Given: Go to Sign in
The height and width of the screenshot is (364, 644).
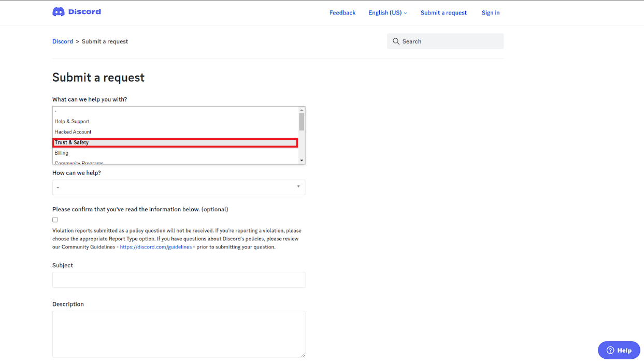Looking at the screenshot, I should pyautogui.click(x=490, y=13).
